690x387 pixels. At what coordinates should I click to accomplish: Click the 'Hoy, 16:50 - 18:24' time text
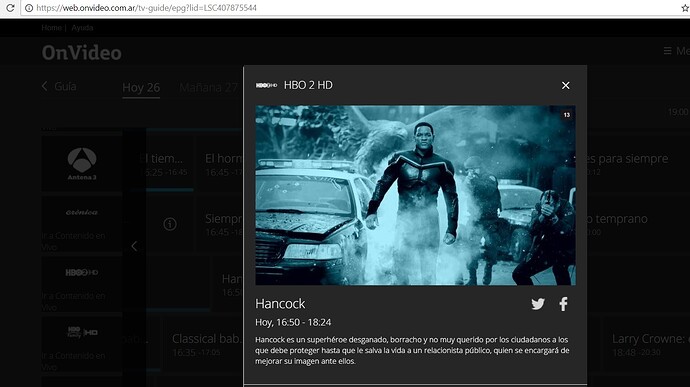293,322
